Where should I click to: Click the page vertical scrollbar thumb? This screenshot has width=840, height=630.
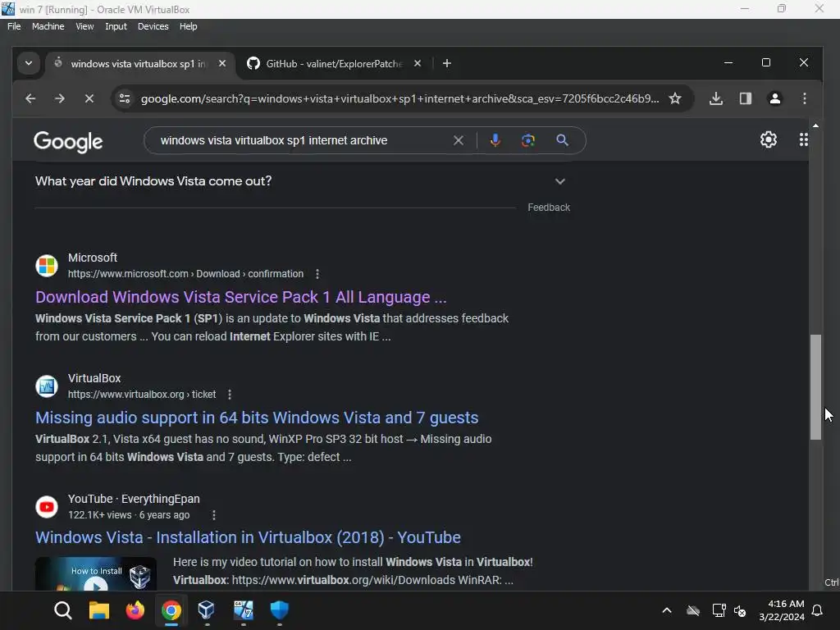[815, 387]
